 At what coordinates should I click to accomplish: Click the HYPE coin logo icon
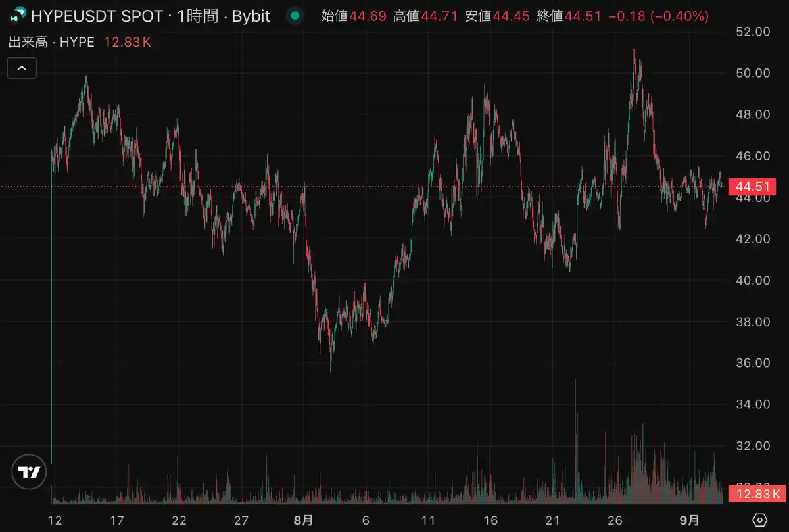click(x=19, y=15)
